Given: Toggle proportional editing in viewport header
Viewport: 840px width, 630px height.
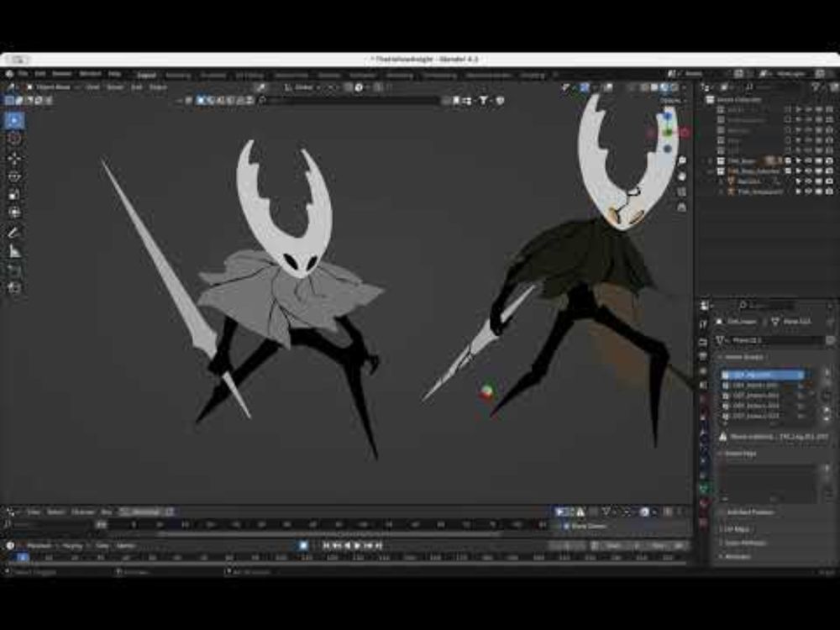Looking at the screenshot, I should click(x=380, y=87).
